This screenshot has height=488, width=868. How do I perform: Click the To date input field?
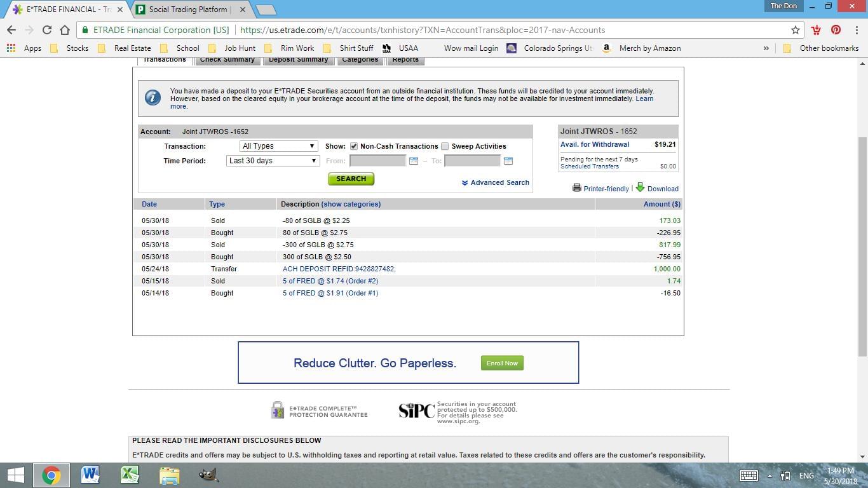point(472,161)
